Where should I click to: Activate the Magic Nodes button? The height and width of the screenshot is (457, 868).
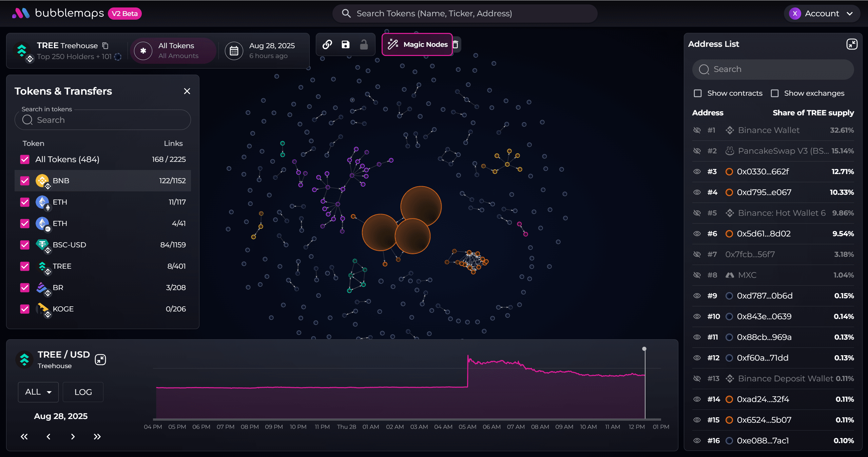pyautogui.click(x=417, y=44)
